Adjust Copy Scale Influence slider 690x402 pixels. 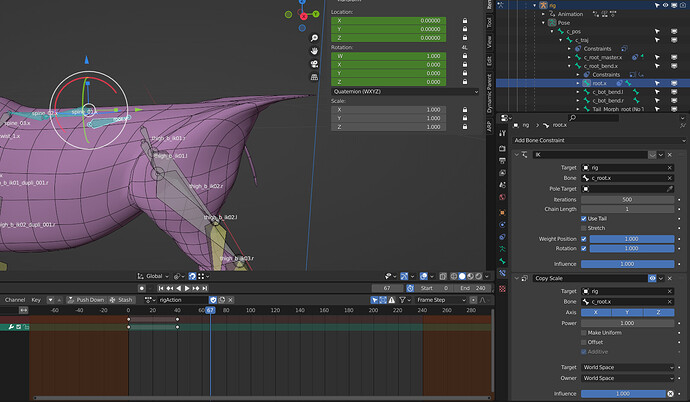(x=623, y=394)
